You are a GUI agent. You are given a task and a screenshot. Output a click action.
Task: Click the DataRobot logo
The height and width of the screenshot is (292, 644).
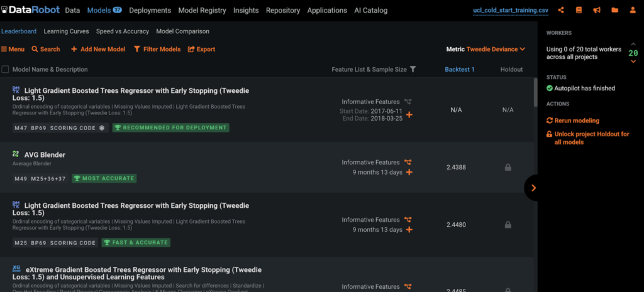[x=30, y=10]
